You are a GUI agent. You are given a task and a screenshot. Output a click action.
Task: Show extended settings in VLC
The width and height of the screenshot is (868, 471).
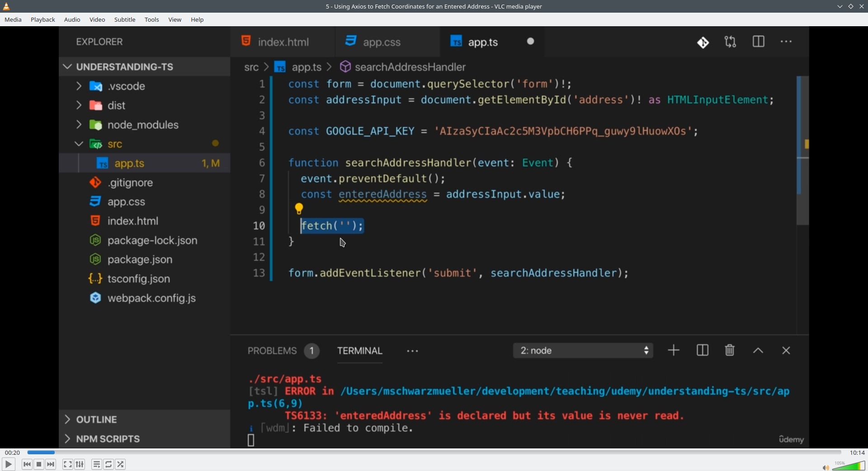80,464
